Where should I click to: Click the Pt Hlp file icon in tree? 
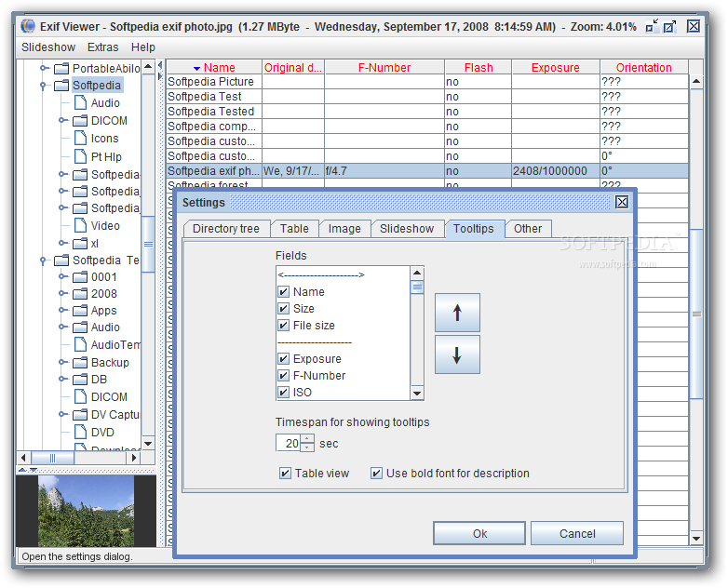click(80, 156)
